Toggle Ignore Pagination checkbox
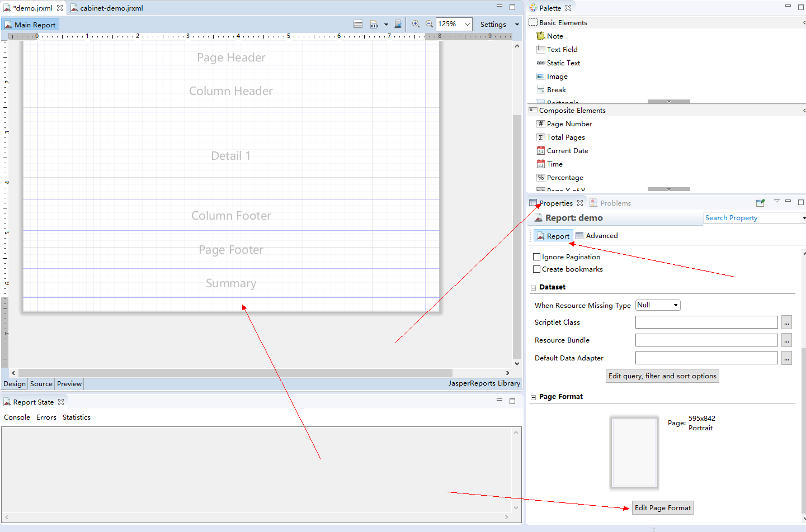Screen dimensions: 806x532 point(537,257)
